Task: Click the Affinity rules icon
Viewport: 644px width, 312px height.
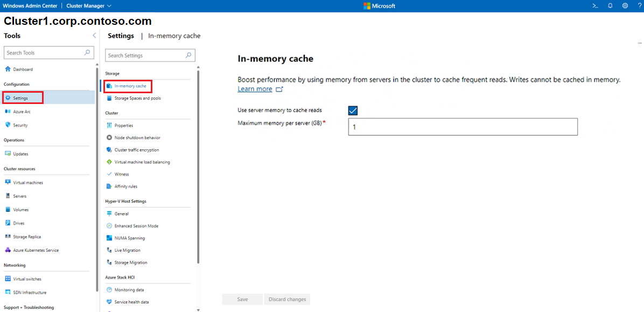Action: 109,186
